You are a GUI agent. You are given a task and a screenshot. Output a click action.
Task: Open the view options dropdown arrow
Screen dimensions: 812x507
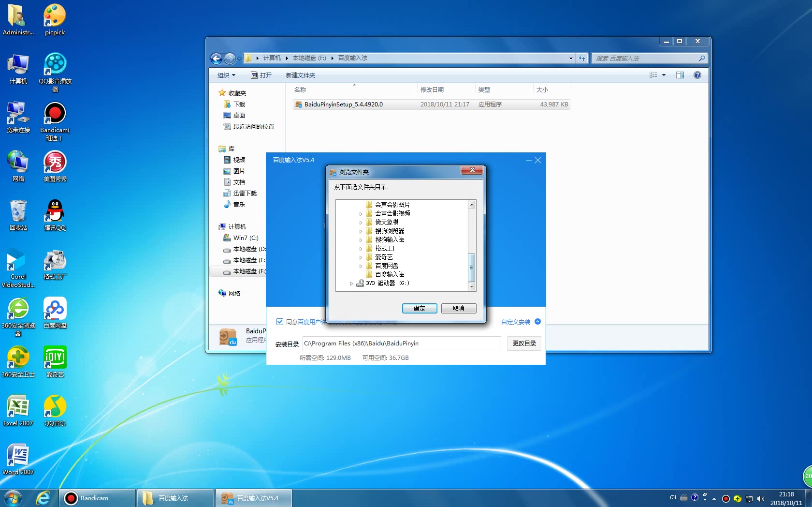[664, 75]
